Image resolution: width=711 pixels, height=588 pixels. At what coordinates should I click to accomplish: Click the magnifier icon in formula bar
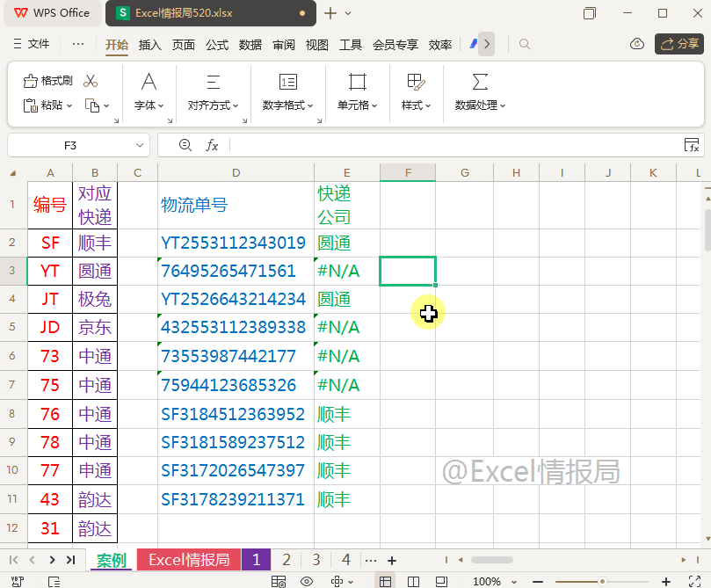185,145
